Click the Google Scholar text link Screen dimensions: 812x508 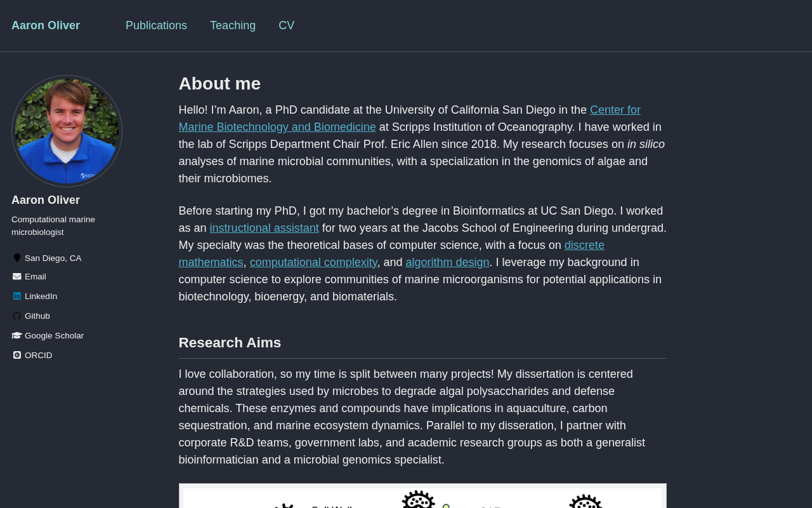point(54,335)
